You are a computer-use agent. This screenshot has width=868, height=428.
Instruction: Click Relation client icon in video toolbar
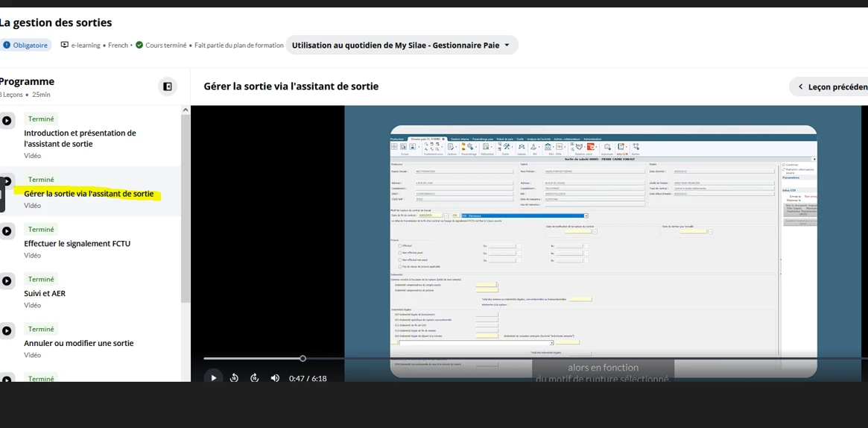coord(579,147)
